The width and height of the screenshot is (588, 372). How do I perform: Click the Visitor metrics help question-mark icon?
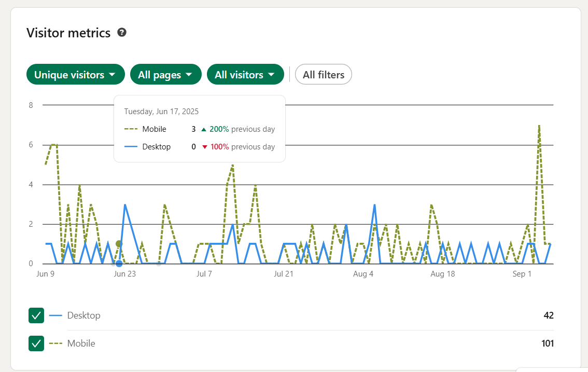tap(121, 32)
